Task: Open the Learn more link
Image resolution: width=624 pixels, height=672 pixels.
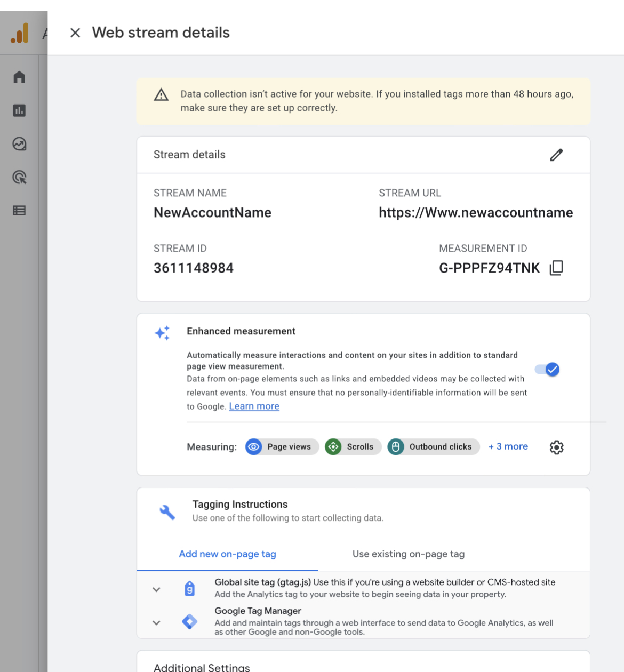Action: click(x=254, y=406)
